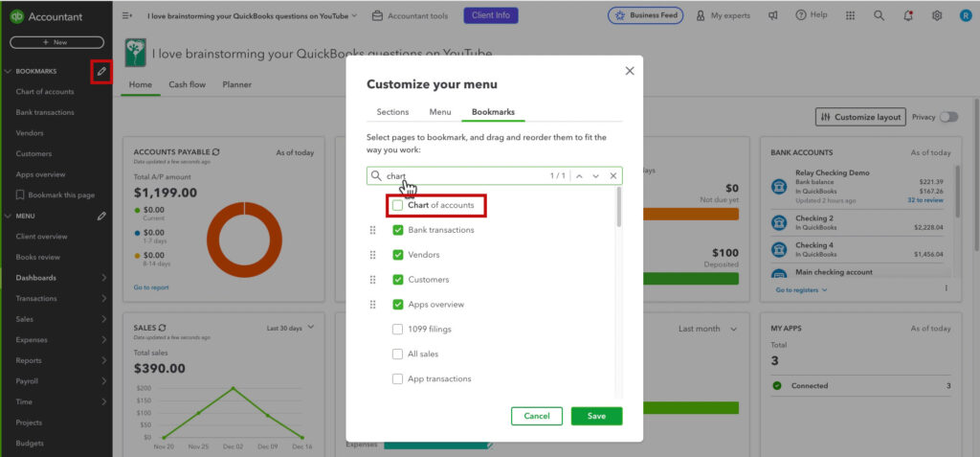
Task: Open the company name dropdown
Action: (x=253, y=15)
